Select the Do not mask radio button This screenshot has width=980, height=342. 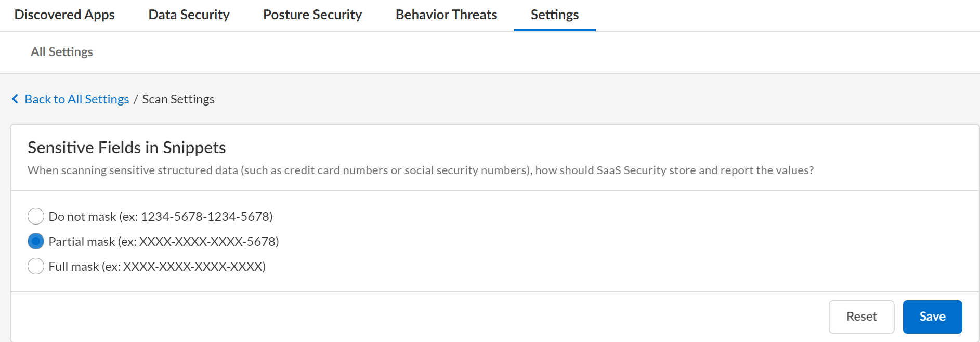(x=36, y=216)
